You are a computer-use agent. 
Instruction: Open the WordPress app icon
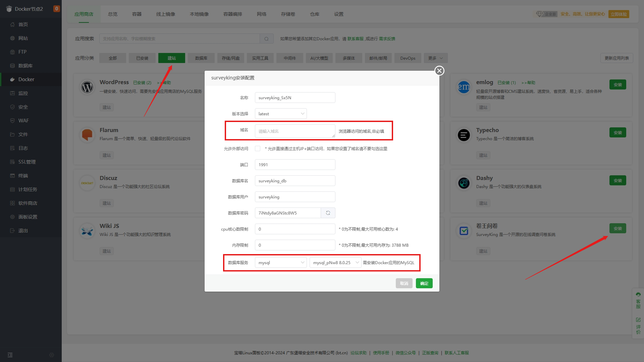pyautogui.click(x=87, y=87)
